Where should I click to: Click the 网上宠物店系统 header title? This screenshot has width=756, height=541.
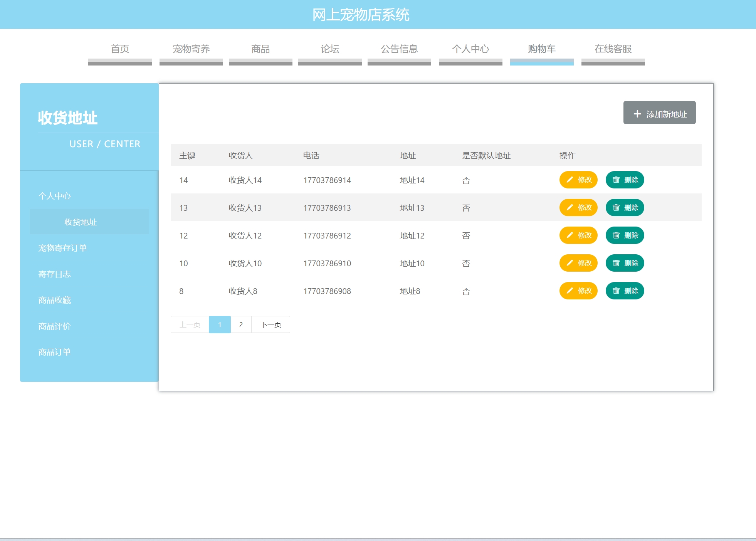click(361, 15)
